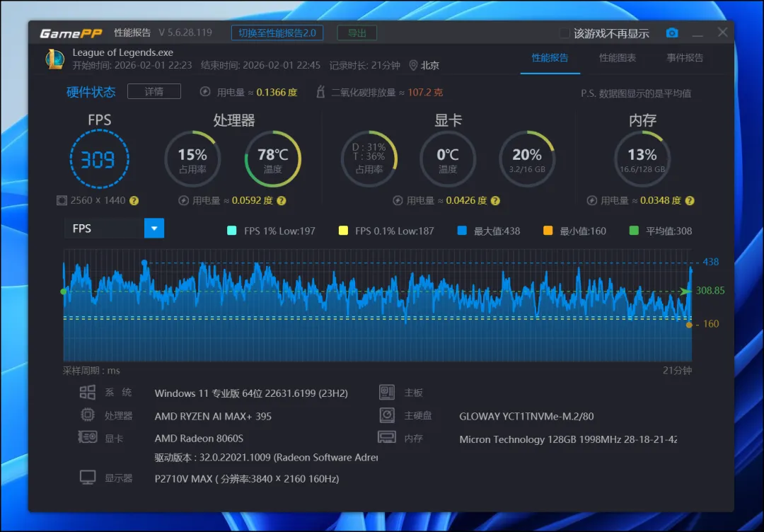764x532 pixels.
Task: Click the power icon under the memory gauge
Action: coord(591,201)
